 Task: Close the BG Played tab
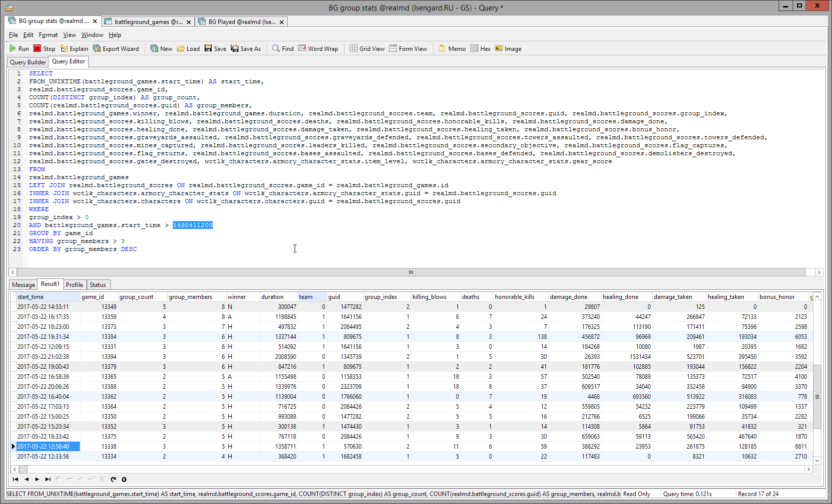tap(282, 22)
